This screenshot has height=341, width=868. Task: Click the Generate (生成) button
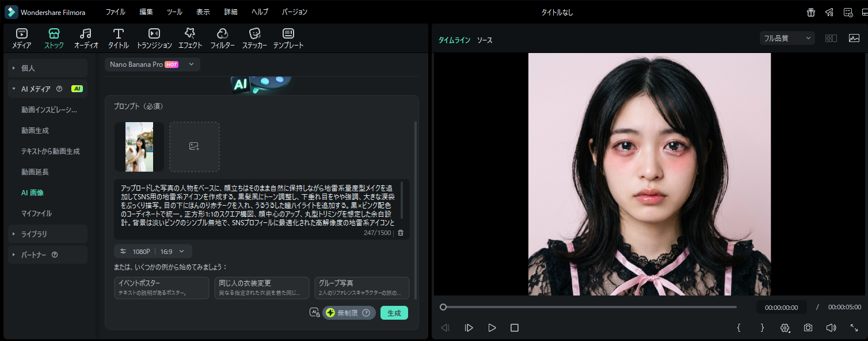coord(394,313)
